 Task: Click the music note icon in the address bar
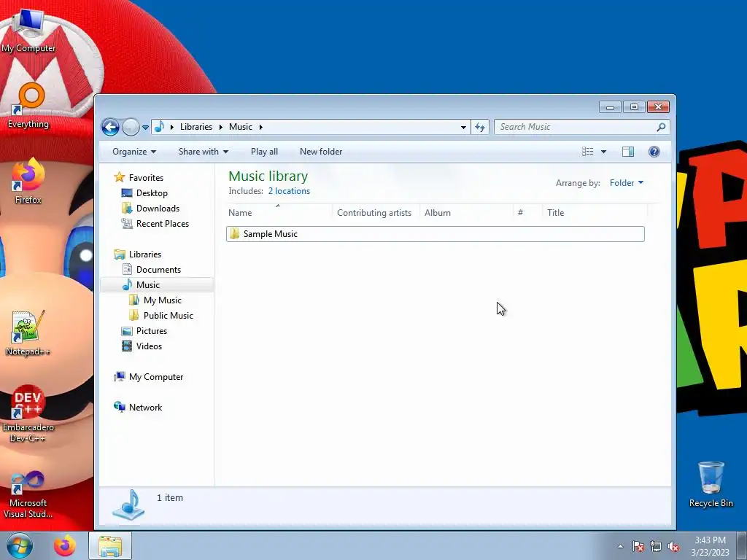tap(160, 127)
